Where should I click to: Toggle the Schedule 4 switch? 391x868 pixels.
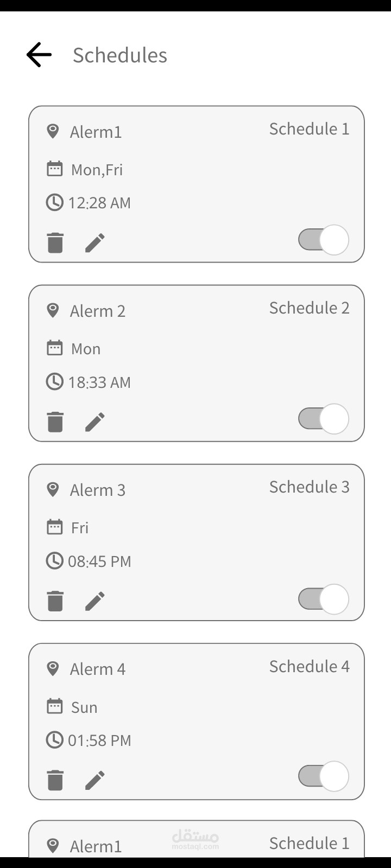point(323,776)
